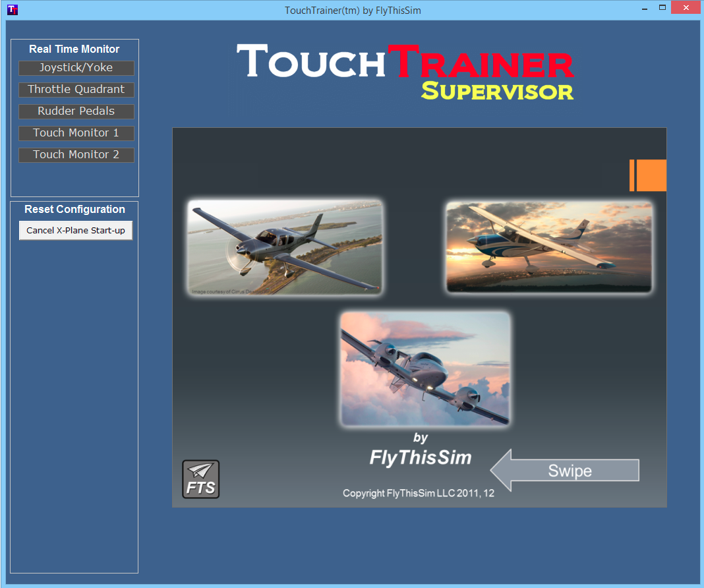The image size is (704, 588).
Task: Click Cancel X-Plane Start-up button
Action: [76, 230]
